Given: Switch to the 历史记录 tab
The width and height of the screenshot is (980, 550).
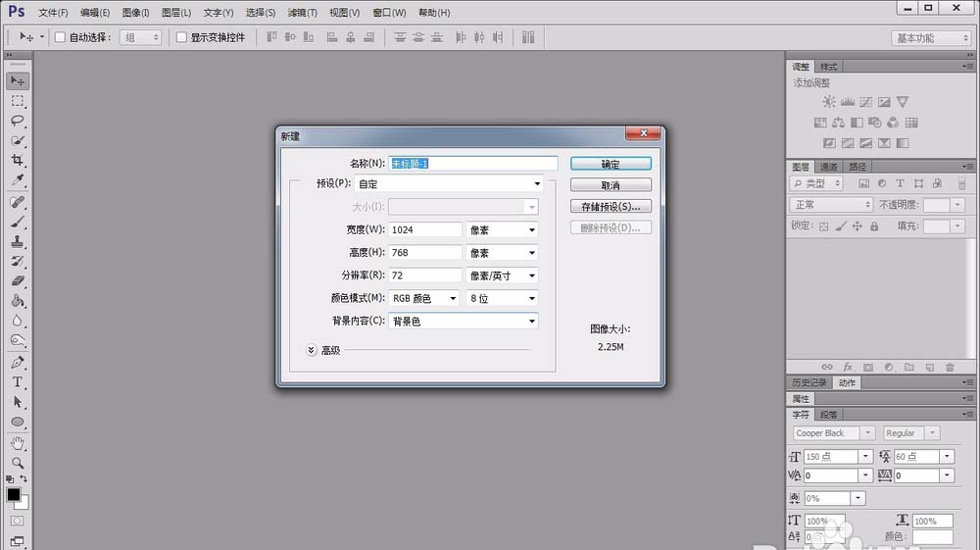Looking at the screenshot, I should point(809,382).
